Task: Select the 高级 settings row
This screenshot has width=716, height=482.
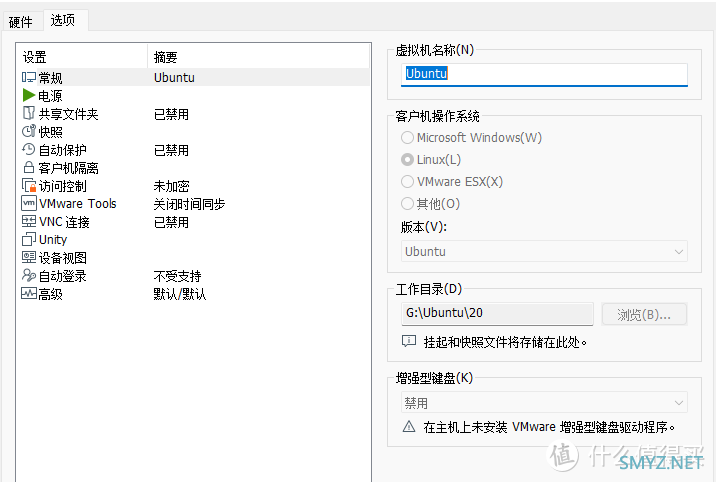Action: tap(193, 294)
